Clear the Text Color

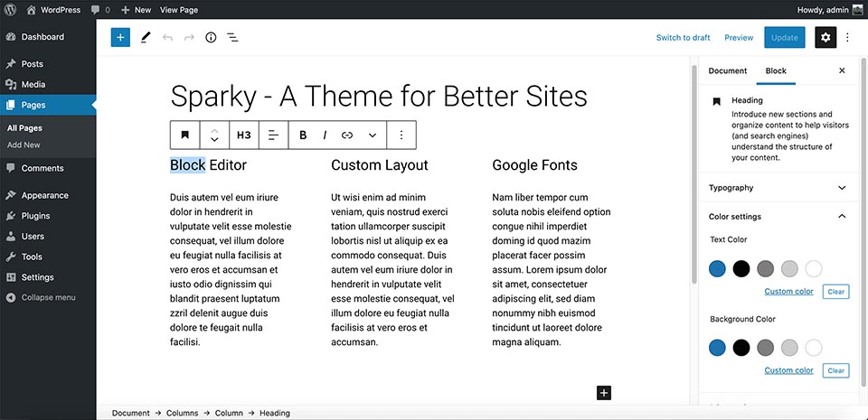(835, 291)
